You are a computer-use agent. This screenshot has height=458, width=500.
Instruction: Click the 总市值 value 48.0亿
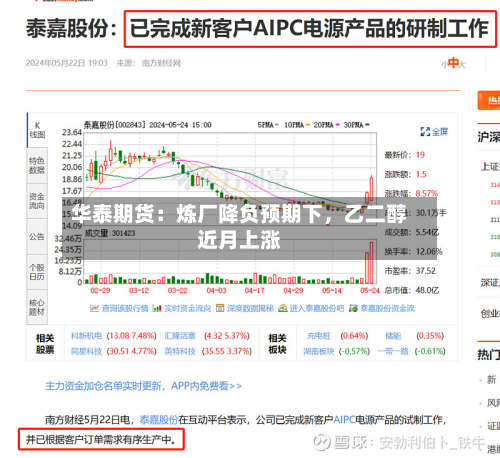427,290
